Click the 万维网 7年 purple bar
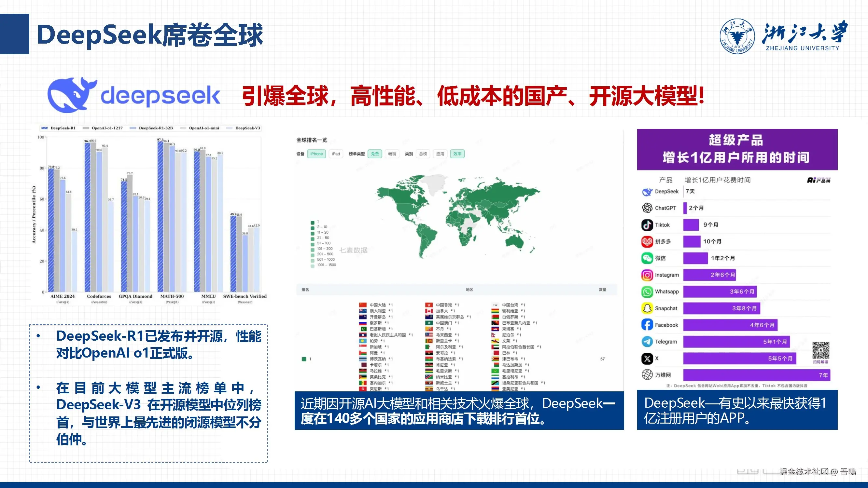This screenshot has height=488, width=868. click(x=756, y=375)
